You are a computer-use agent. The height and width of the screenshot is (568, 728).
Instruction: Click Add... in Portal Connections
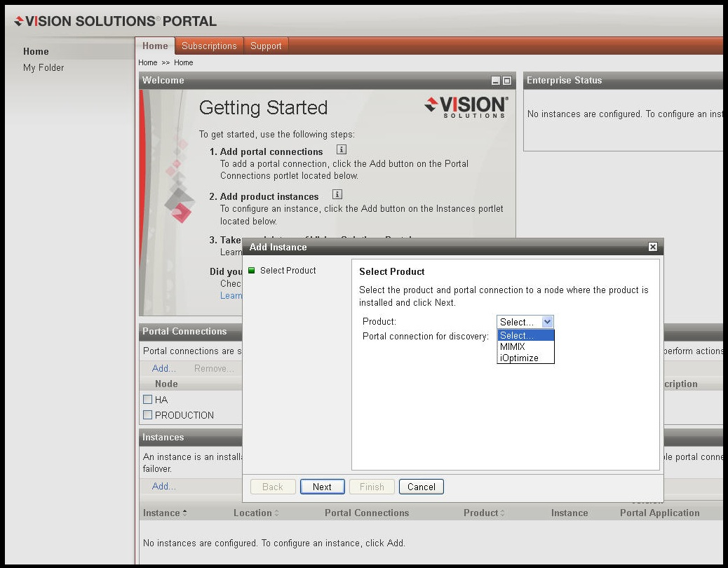click(x=164, y=368)
